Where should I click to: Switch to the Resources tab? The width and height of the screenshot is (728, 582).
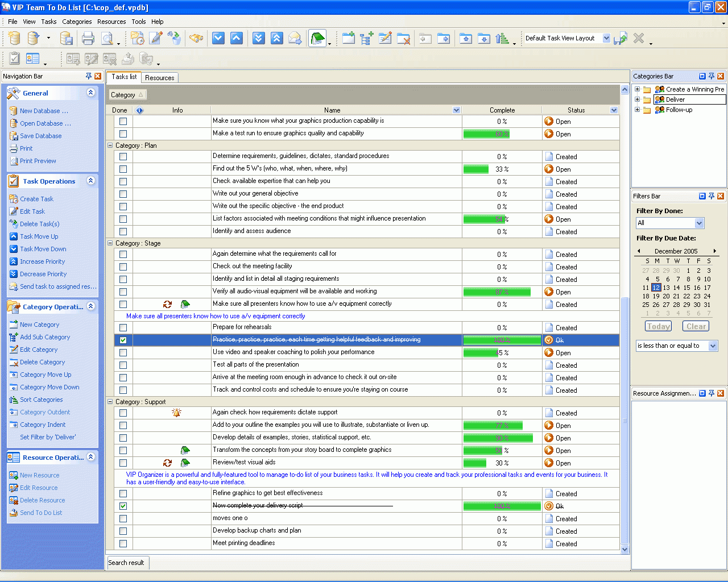click(160, 77)
